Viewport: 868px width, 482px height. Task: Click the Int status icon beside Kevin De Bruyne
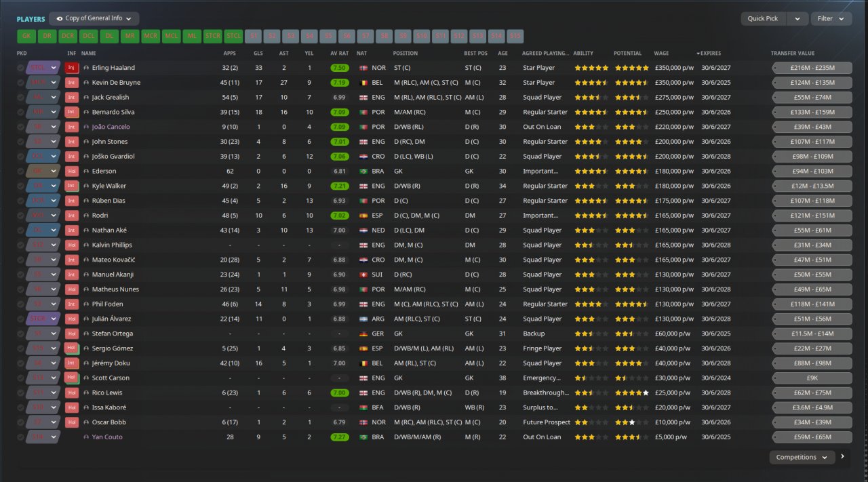pos(71,83)
